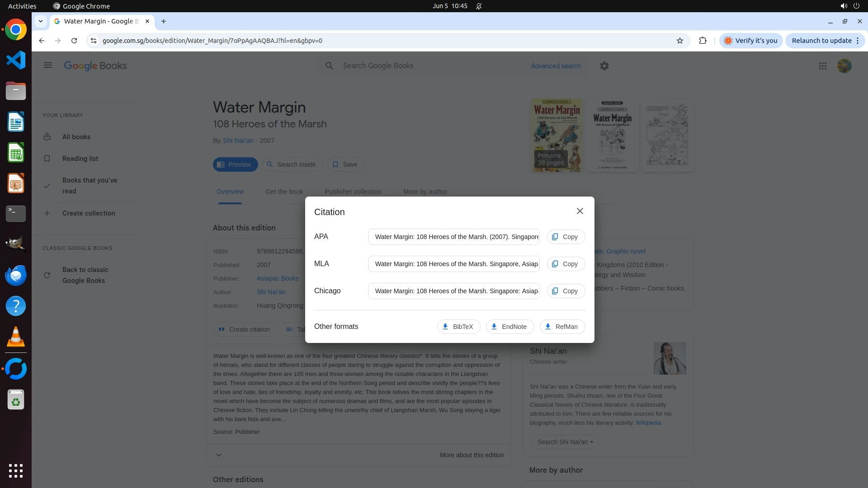Image resolution: width=868 pixels, height=488 pixels.
Task: Download citation in BibTeX format
Action: (458, 327)
